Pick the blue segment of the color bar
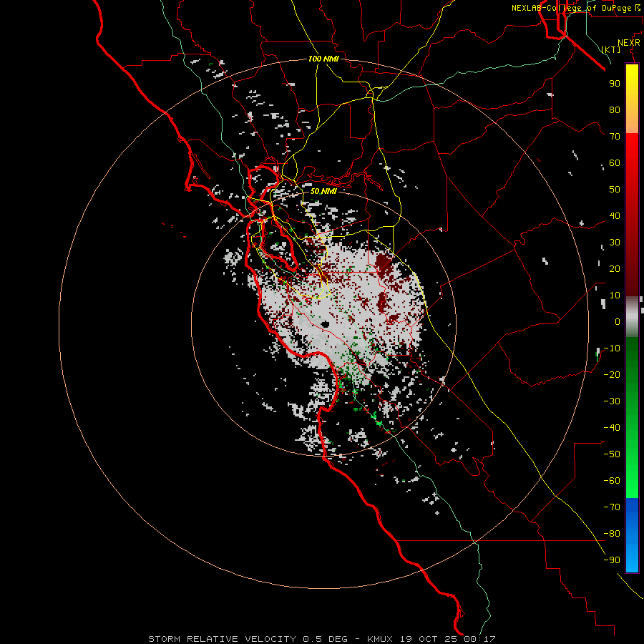This screenshot has height=644, width=644. (632, 534)
